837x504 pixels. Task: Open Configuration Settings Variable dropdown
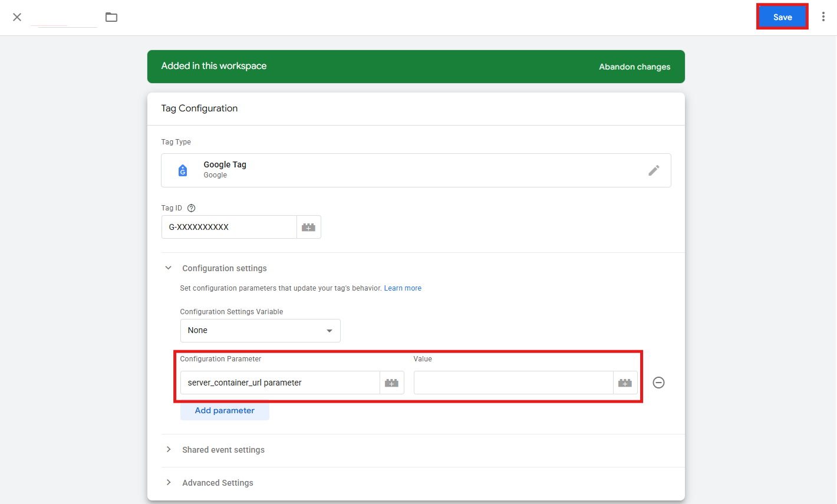tap(261, 331)
